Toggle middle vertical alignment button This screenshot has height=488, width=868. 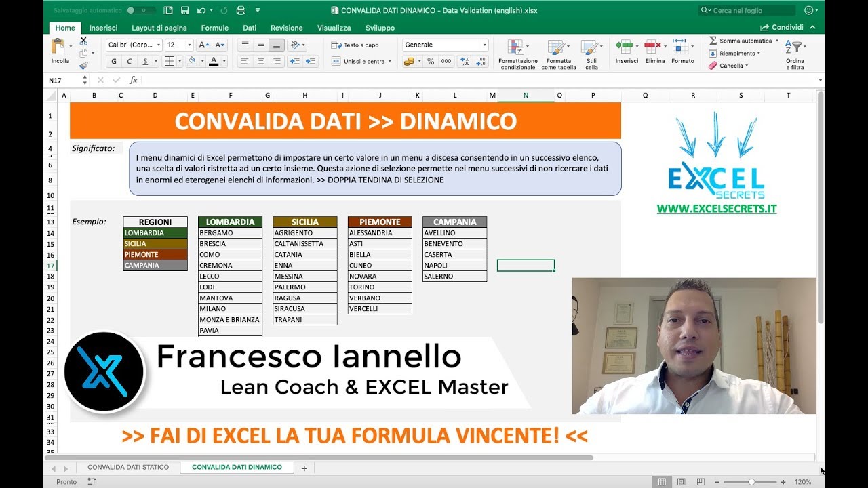coord(260,45)
